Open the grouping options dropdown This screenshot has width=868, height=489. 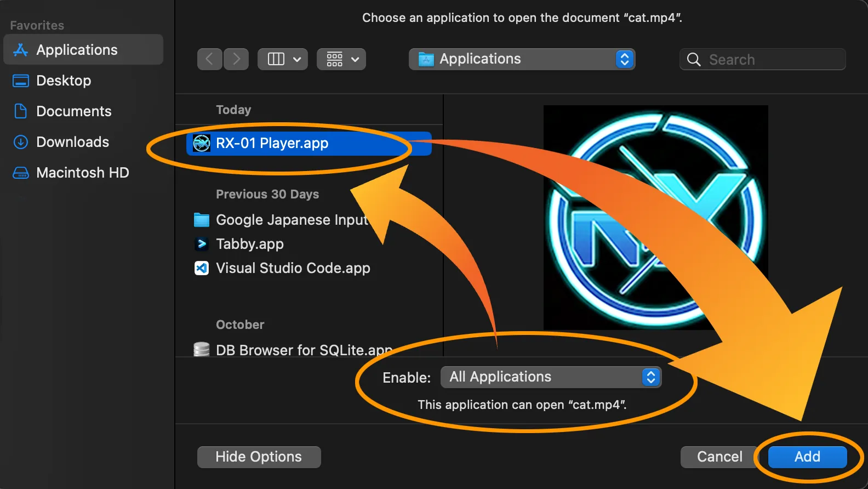341,59
